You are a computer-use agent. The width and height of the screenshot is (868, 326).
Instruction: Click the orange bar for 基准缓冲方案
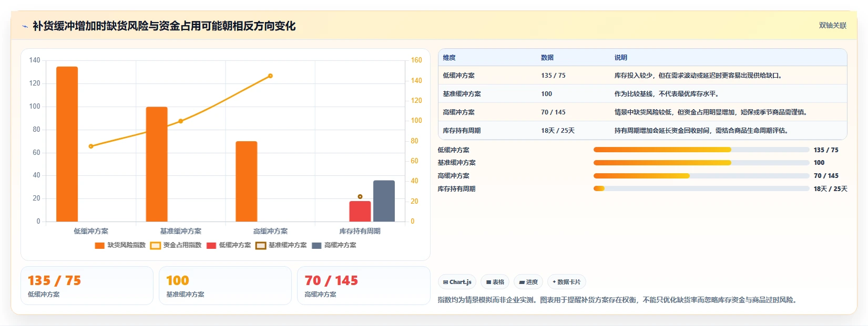157,164
